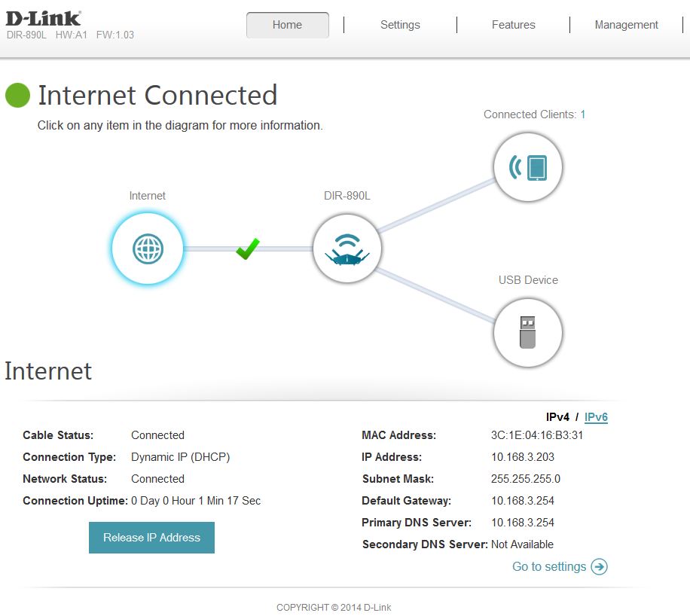Follow the Go to settings link
Screen dimensions: 690x616
point(548,566)
